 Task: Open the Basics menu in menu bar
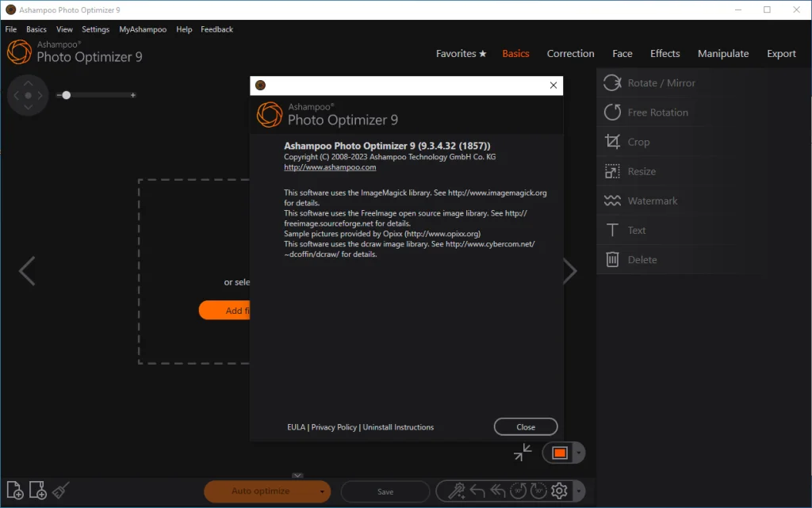tap(36, 29)
